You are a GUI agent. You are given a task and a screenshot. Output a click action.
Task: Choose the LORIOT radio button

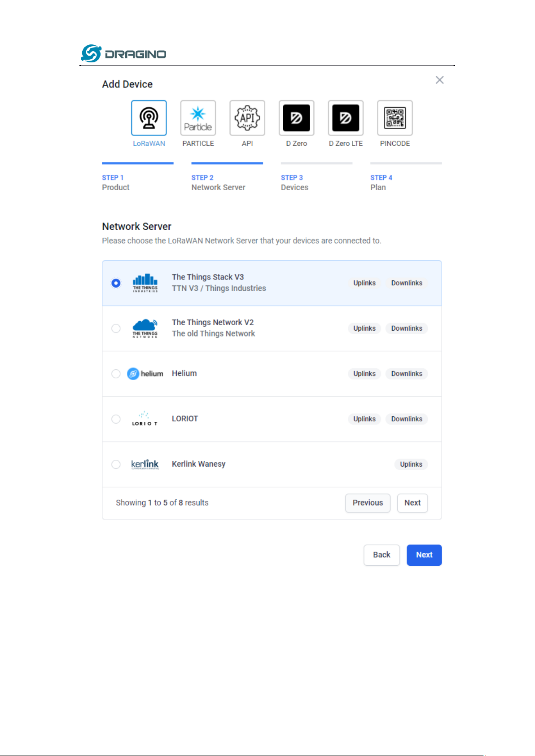pyautogui.click(x=116, y=419)
